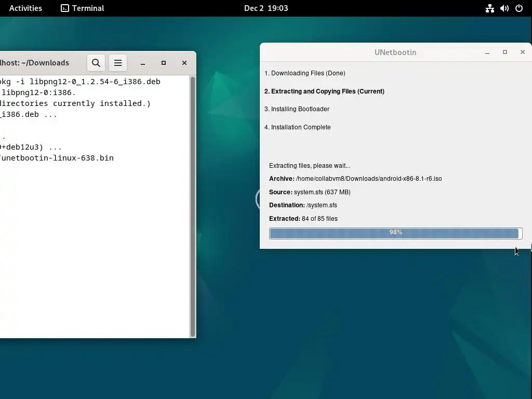Select '2. Extracting and Copying Files (Current)' step
Screen dimensions: 532x399
coord(324,91)
